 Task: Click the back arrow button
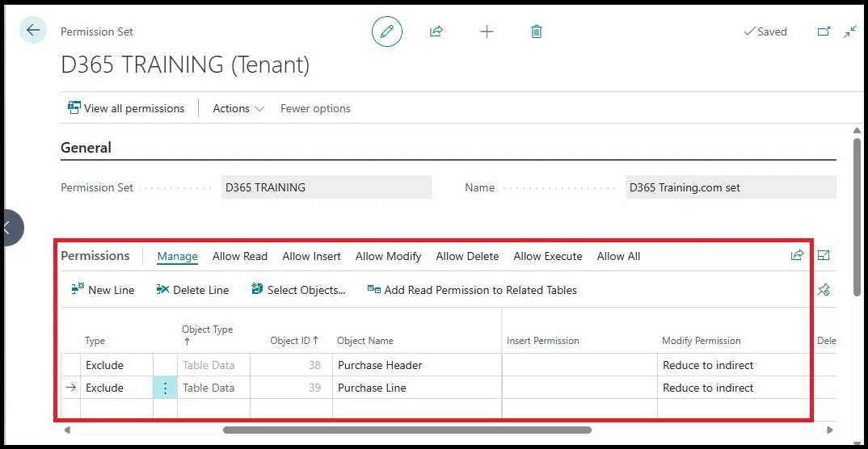pos(33,30)
